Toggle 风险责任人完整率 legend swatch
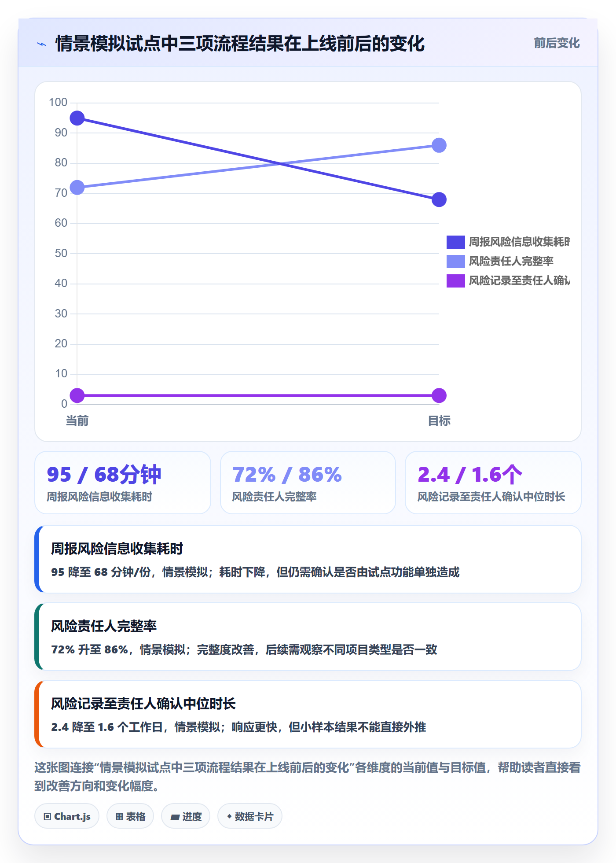616x863 pixels. coord(455,262)
